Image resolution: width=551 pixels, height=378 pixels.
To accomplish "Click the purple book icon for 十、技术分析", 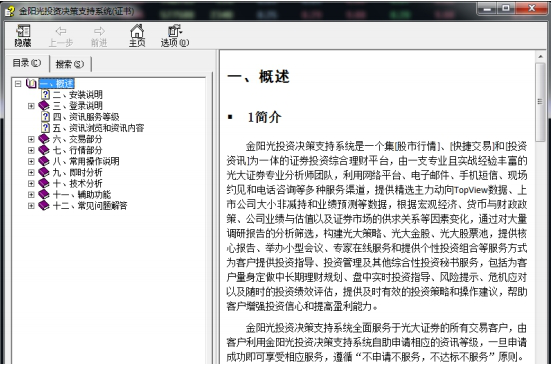I will tap(44, 183).
